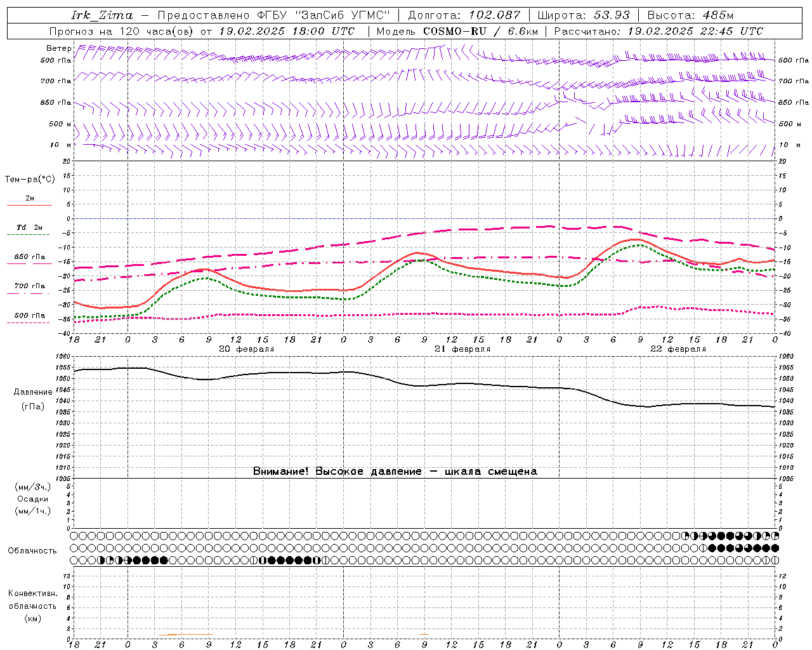Click the (км) unit label of convective cloudiness
This screenshot has height=650, width=812.
point(33,618)
